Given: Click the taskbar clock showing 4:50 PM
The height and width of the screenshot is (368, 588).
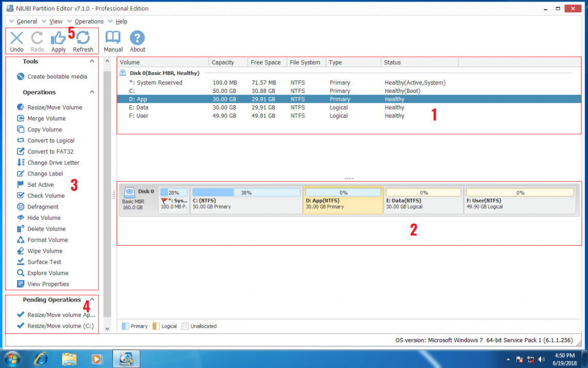Looking at the screenshot, I should click(564, 359).
